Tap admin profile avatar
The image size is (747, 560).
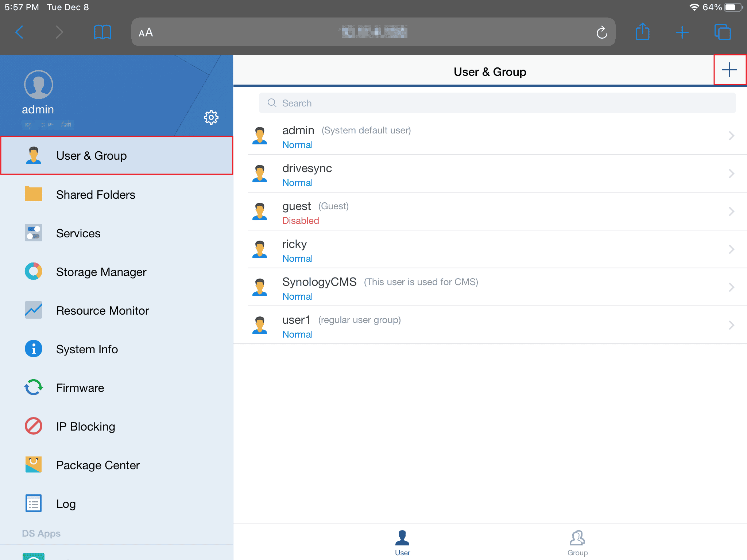pyautogui.click(x=39, y=85)
